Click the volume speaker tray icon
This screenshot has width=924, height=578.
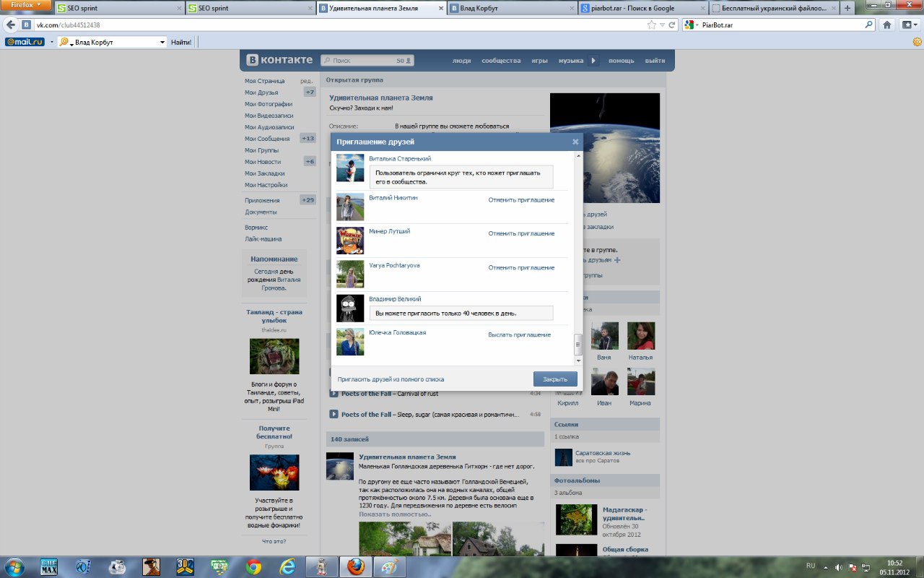click(x=838, y=567)
